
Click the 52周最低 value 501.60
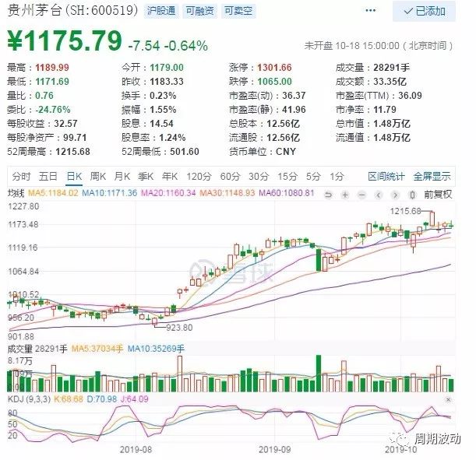point(185,151)
